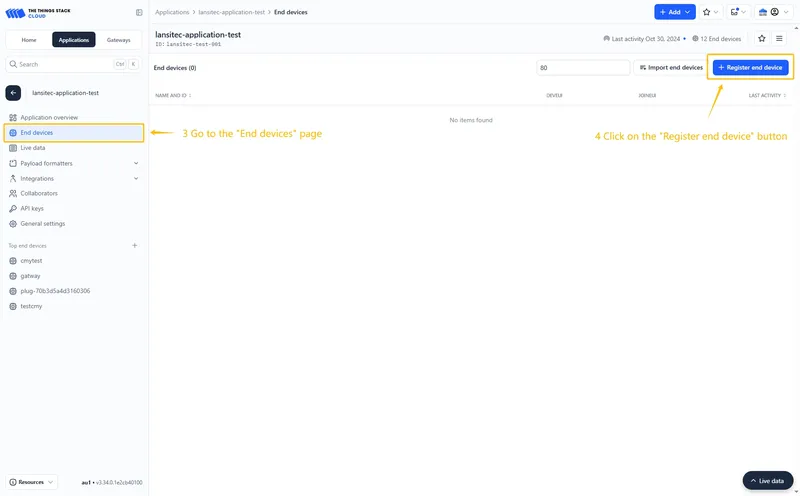Click Import end devices
The image size is (800, 496).
(x=671, y=67)
